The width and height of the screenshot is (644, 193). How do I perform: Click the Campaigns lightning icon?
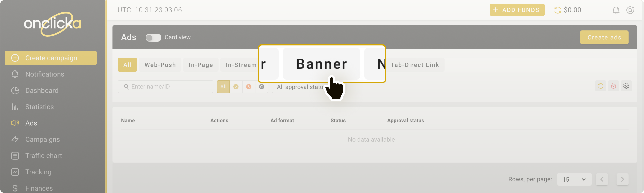pyautogui.click(x=15, y=139)
